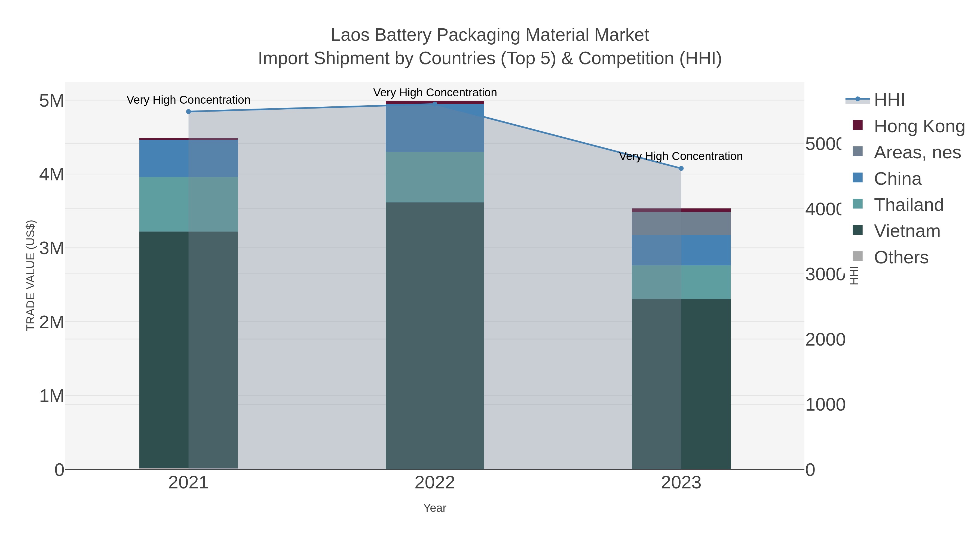Click the rotated HHI right axis title
The image size is (980, 551).
point(854,275)
